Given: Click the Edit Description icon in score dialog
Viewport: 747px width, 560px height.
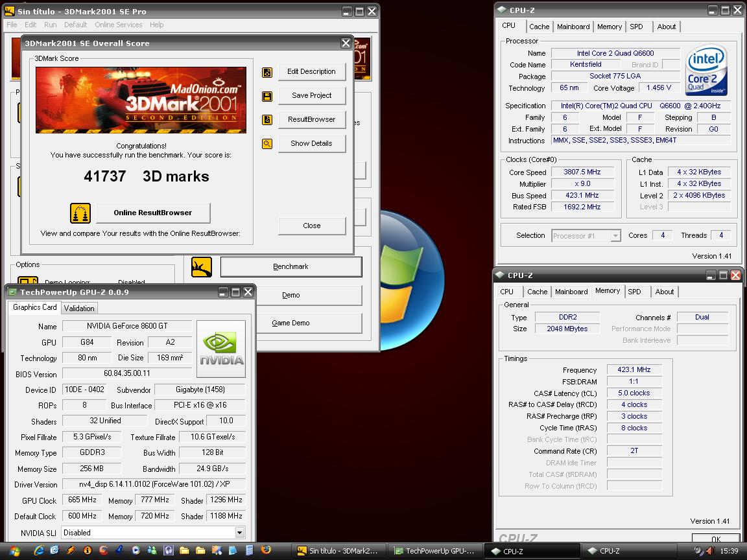Looking at the screenshot, I should click(267, 73).
